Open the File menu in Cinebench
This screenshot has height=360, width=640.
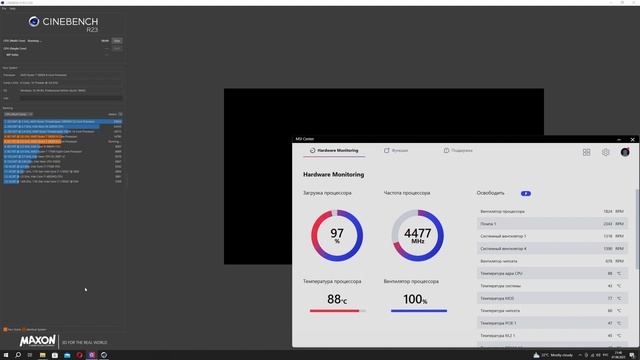tap(4, 8)
